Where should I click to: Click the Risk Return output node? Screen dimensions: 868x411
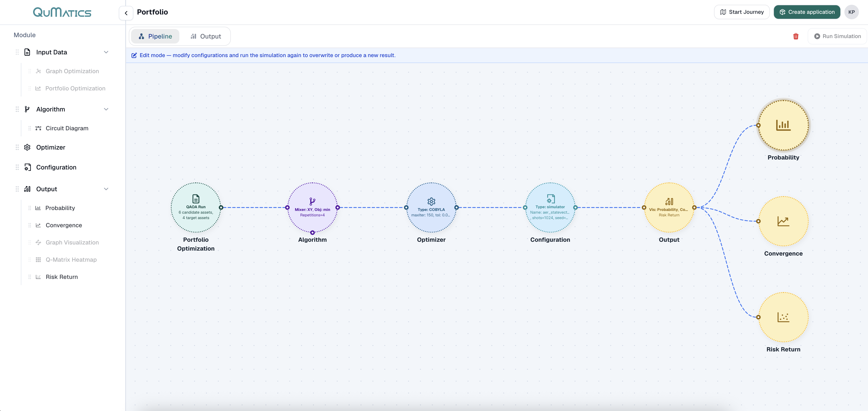[783, 317]
